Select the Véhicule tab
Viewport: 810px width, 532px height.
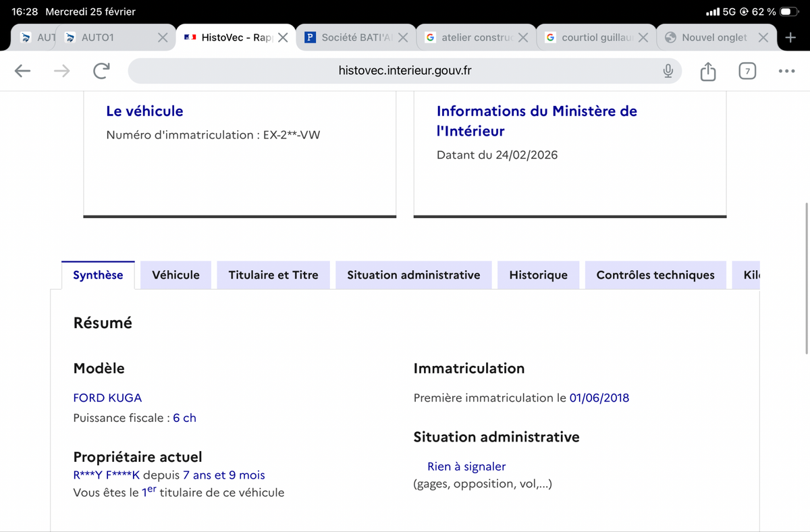click(x=175, y=275)
